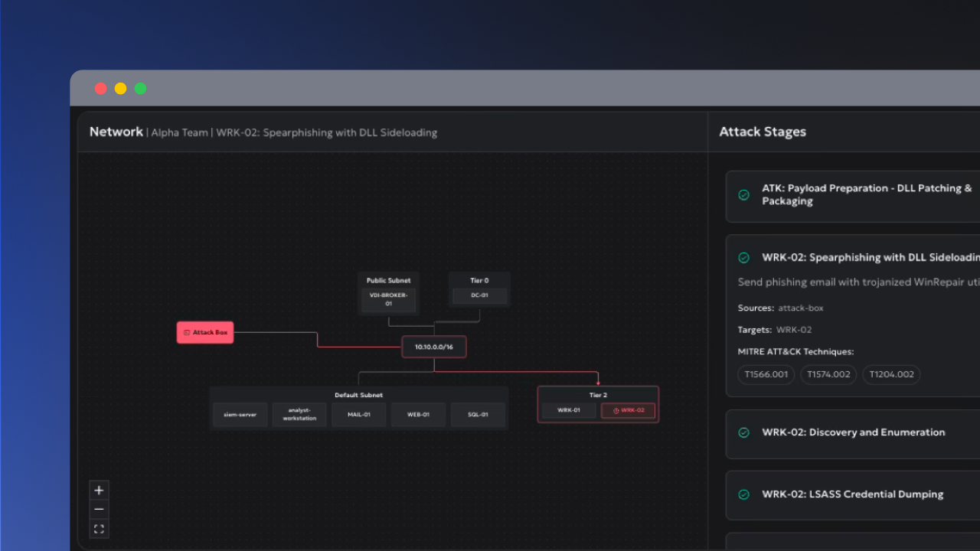Image resolution: width=980 pixels, height=551 pixels.
Task: Fit the network map to view
Action: [99, 529]
